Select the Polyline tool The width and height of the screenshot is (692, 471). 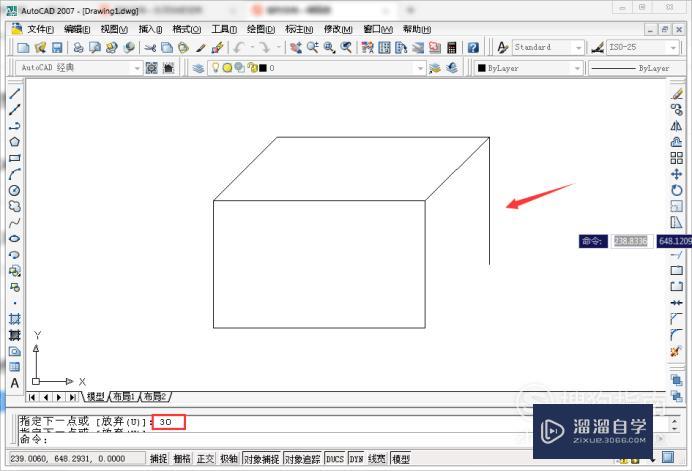(15, 126)
